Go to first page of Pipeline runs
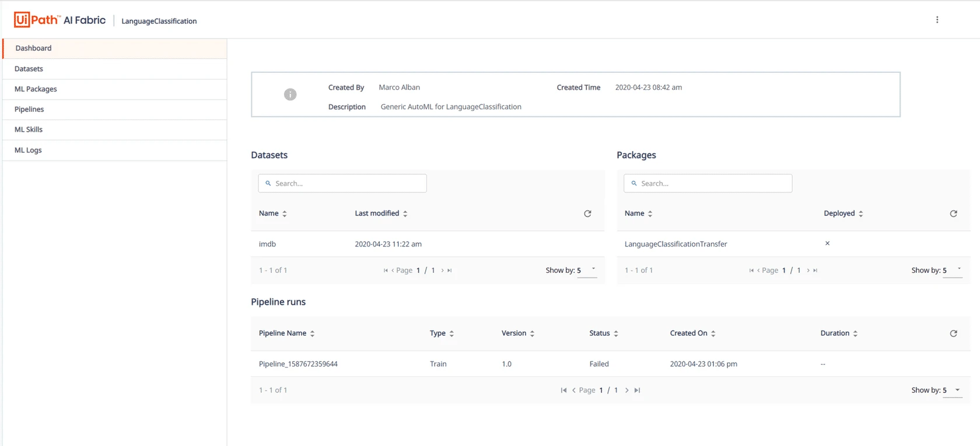The height and width of the screenshot is (446, 980). 563,390
